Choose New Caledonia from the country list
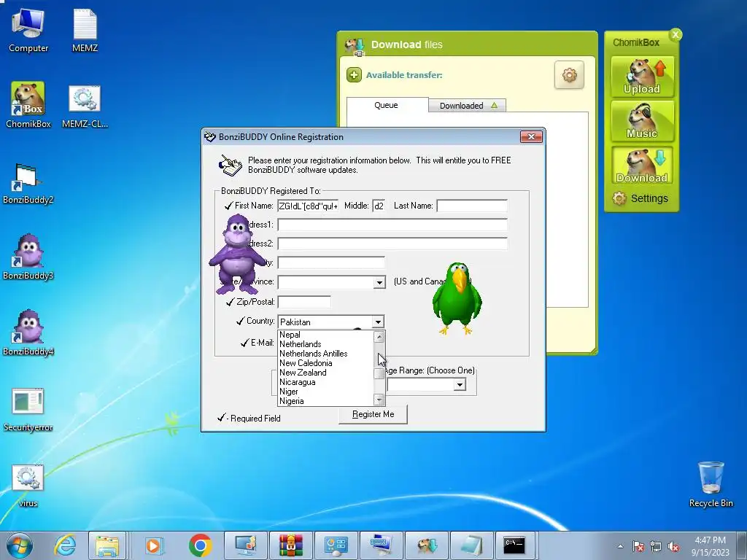This screenshot has height=560, width=747. point(326,363)
